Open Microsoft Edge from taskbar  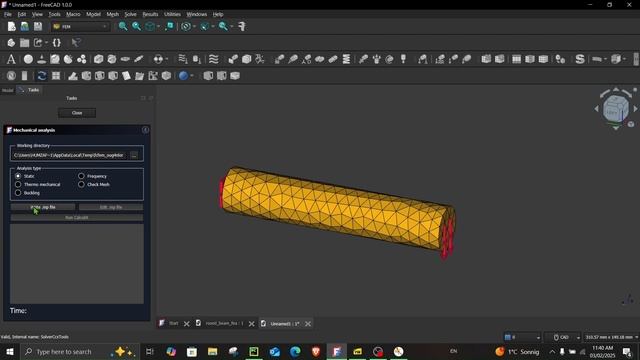(x=295, y=351)
